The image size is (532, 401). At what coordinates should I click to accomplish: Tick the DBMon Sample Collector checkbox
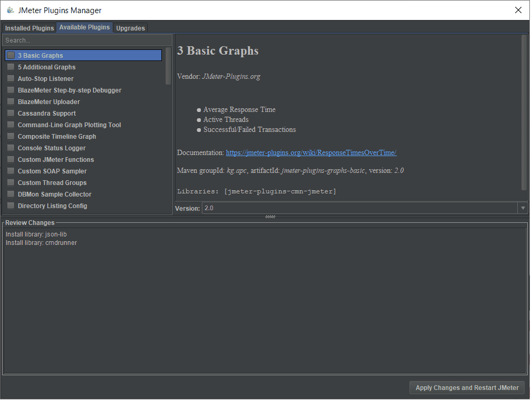[x=11, y=194]
